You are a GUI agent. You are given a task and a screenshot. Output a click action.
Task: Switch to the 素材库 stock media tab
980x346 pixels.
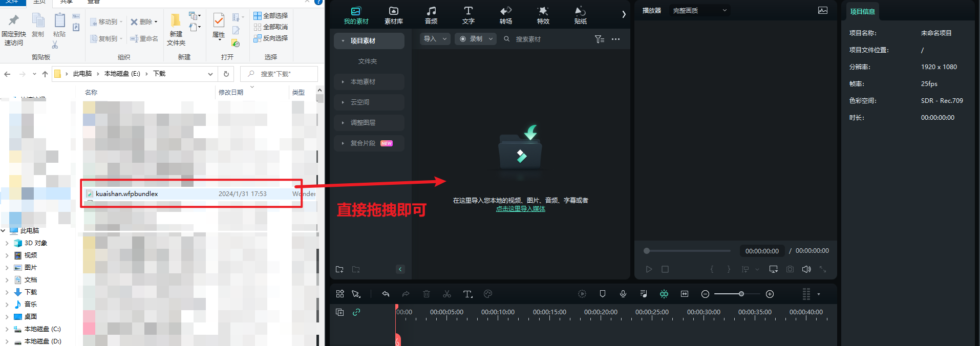393,15
